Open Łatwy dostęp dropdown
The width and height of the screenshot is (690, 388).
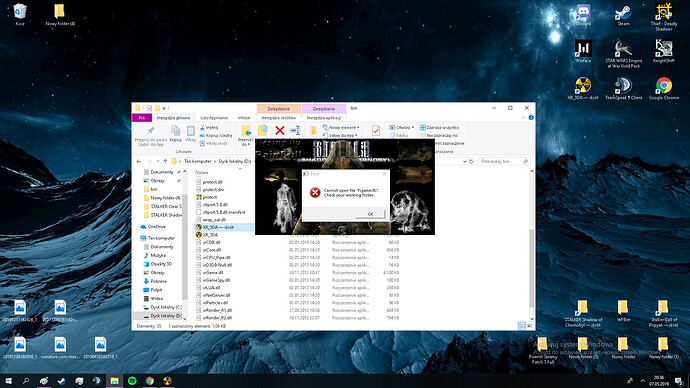pyautogui.click(x=340, y=135)
